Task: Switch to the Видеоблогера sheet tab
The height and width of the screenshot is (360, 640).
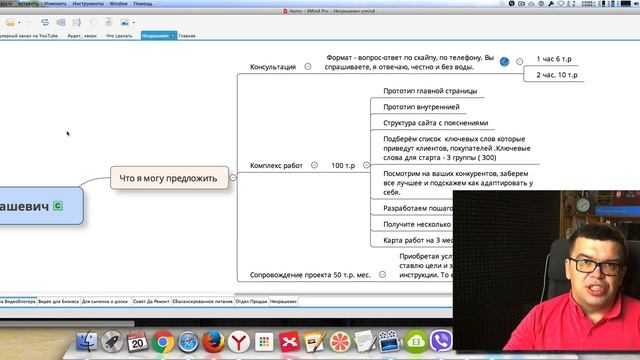Action: [18, 301]
